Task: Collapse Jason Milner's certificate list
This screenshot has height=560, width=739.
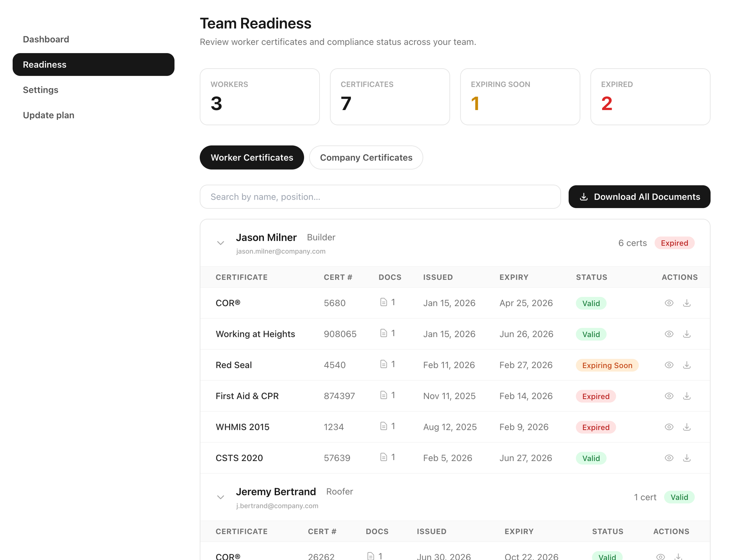Action: click(x=221, y=243)
